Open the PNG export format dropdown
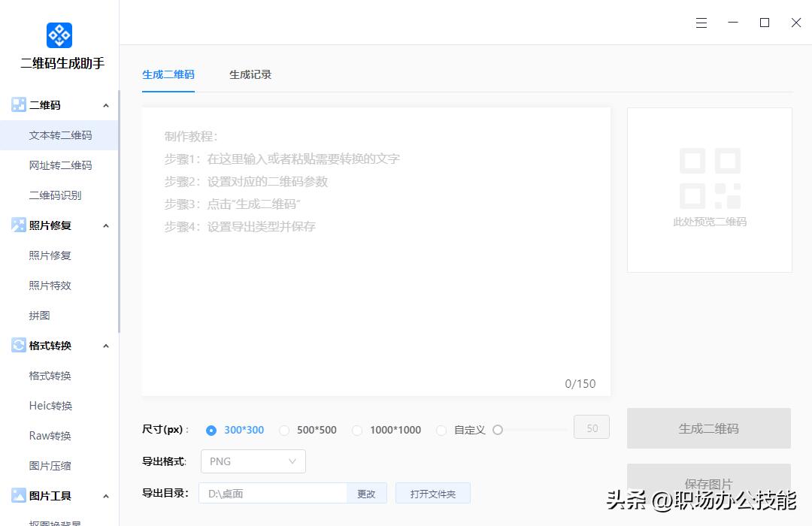 point(253,461)
